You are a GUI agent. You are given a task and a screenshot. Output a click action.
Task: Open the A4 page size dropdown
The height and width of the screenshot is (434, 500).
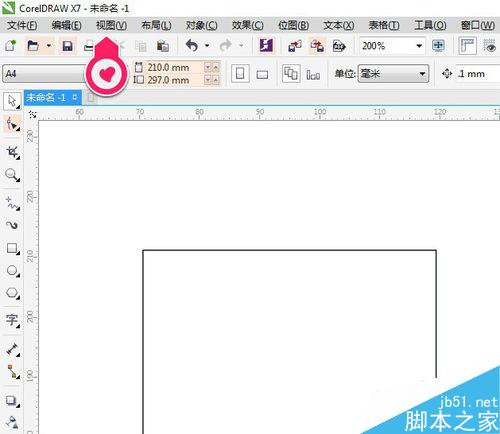pos(45,74)
